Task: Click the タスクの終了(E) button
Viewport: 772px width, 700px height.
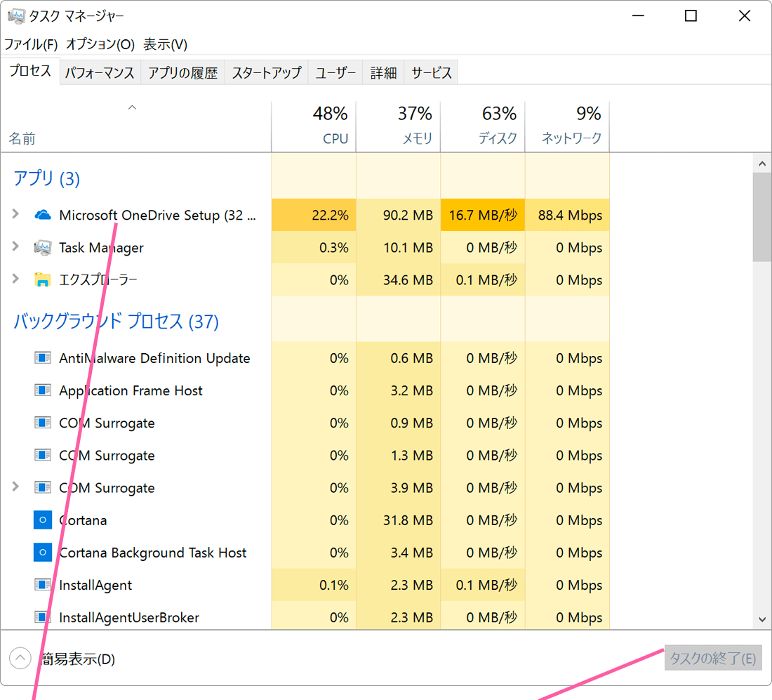Action: tap(713, 658)
